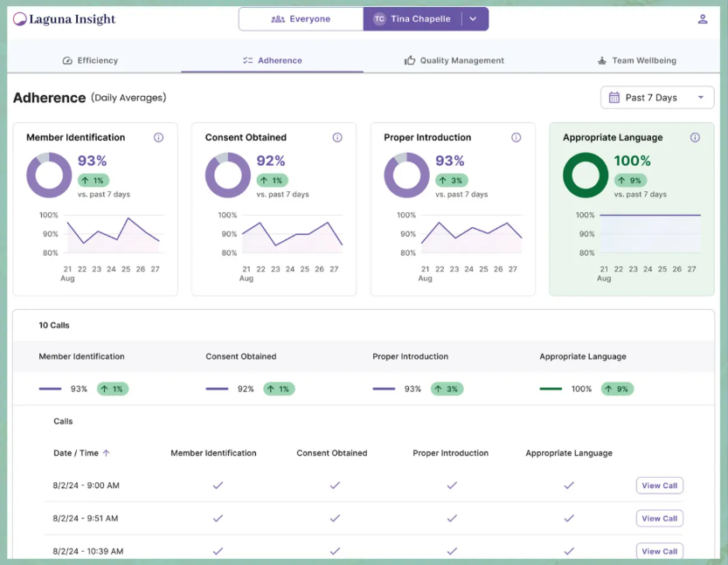
Task: Click the Laguna Insight logo
Action: point(64,19)
